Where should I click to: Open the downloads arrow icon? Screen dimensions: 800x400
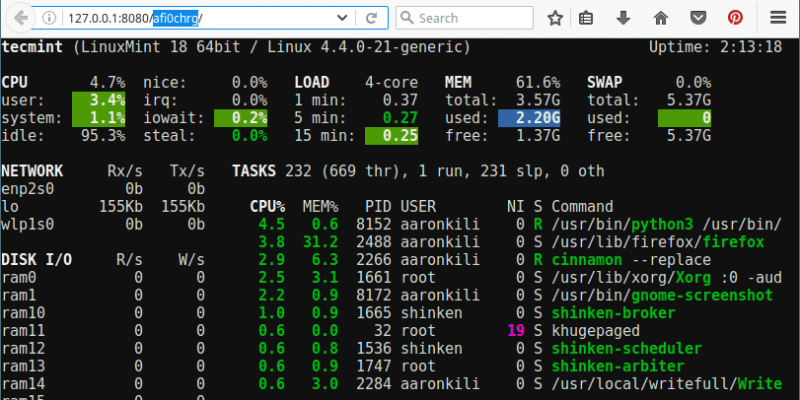(x=623, y=18)
